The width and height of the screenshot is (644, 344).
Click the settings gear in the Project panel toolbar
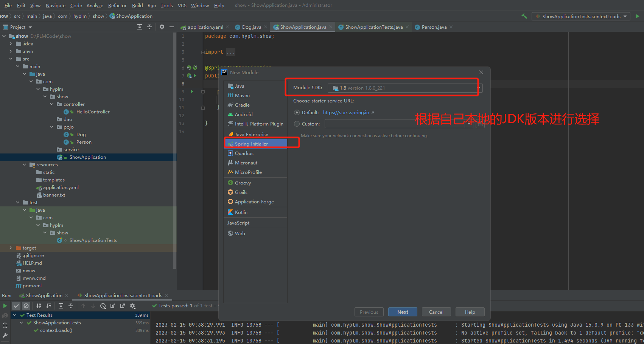click(162, 27)
